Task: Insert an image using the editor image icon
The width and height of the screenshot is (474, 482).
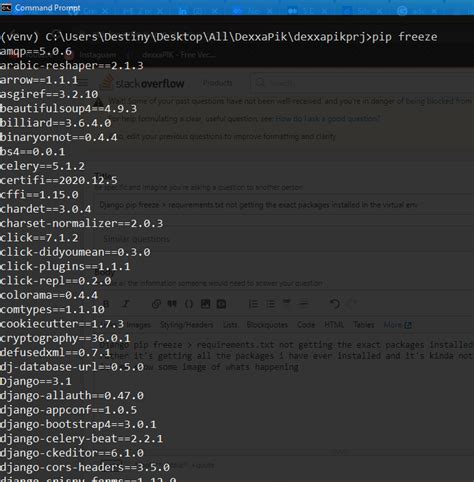Action: coord(205,304)
